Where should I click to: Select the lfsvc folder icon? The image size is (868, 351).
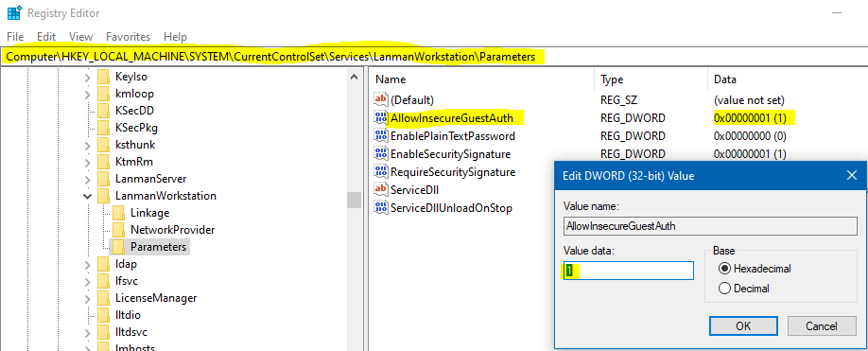(x=103, y=281)
